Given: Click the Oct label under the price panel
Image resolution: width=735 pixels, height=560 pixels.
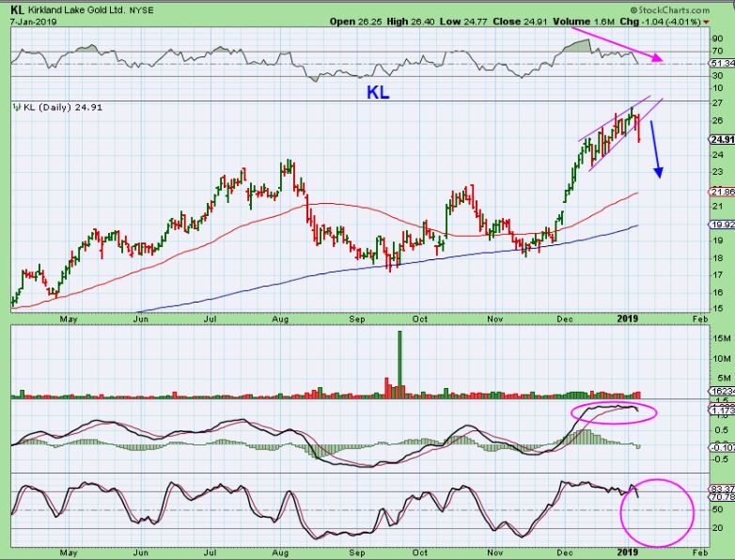Looking at the screenshot, I should (x=420, y=319).
